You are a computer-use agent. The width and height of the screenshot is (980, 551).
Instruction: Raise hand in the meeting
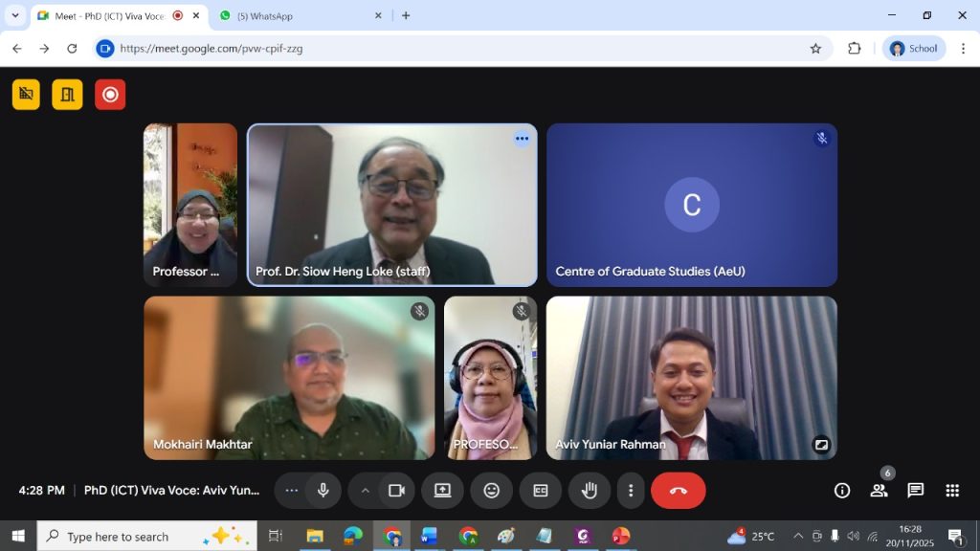590,491
